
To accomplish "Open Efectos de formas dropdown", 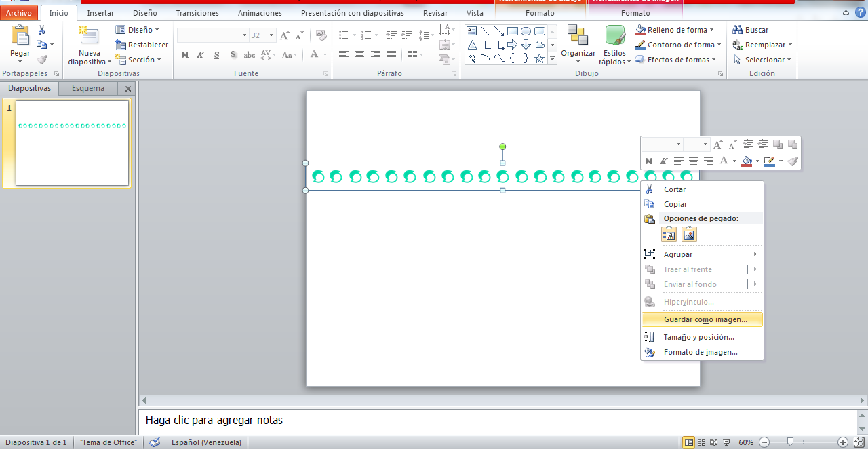I will point(675,60).
